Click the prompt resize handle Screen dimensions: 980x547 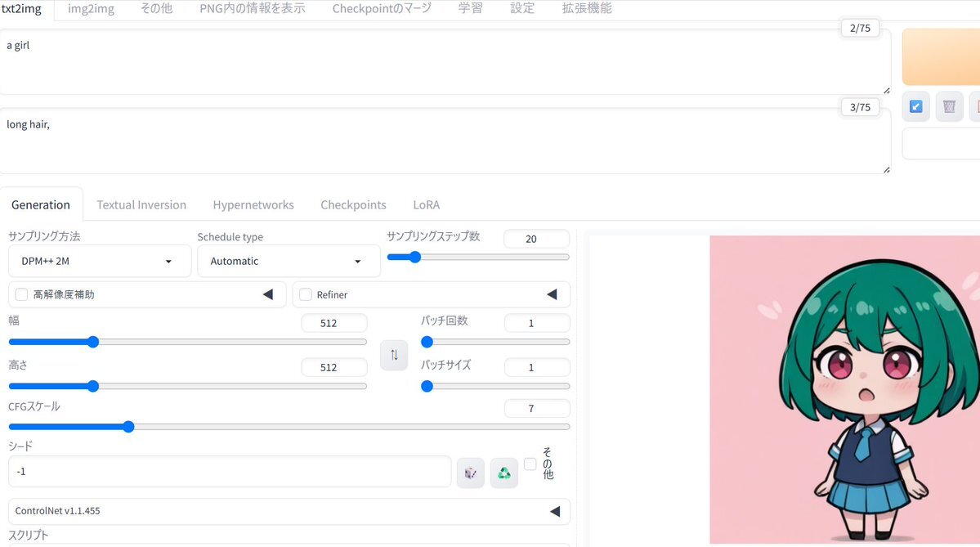click(886, 91)
